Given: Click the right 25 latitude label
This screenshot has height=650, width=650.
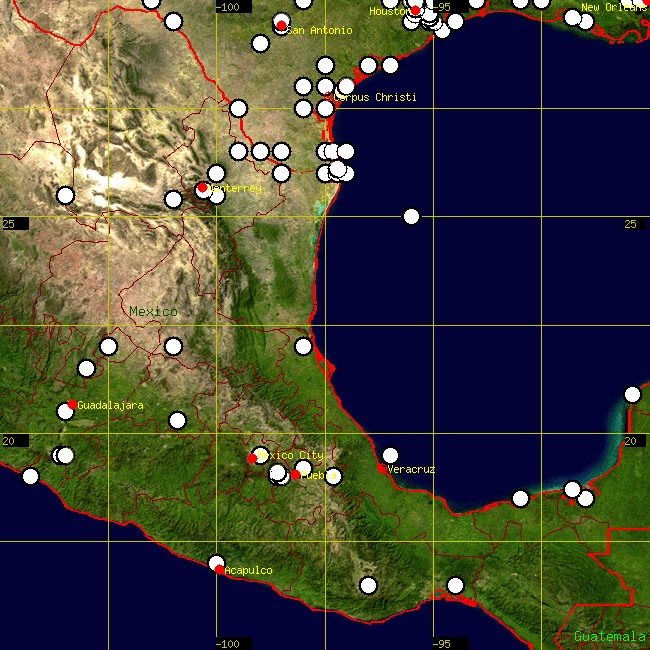Looking at the screenshot, I should point(635,224).
